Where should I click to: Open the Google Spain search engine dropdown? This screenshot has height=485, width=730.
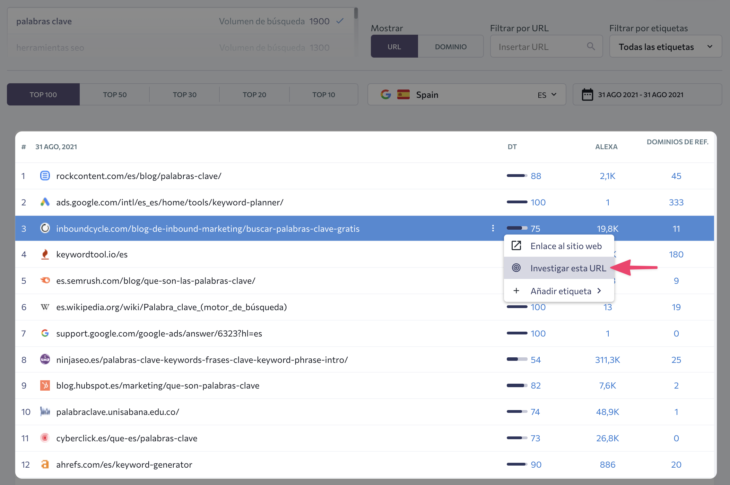(x=467, y=95)
